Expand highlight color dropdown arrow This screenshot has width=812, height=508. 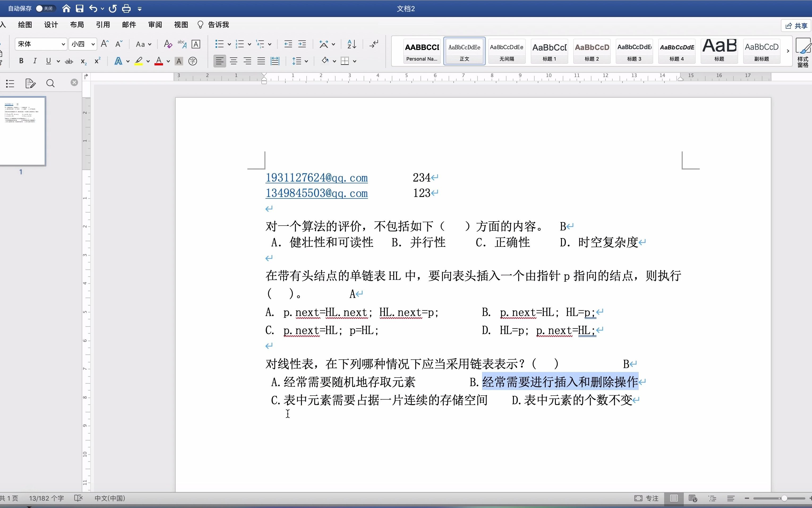(148, 61)
